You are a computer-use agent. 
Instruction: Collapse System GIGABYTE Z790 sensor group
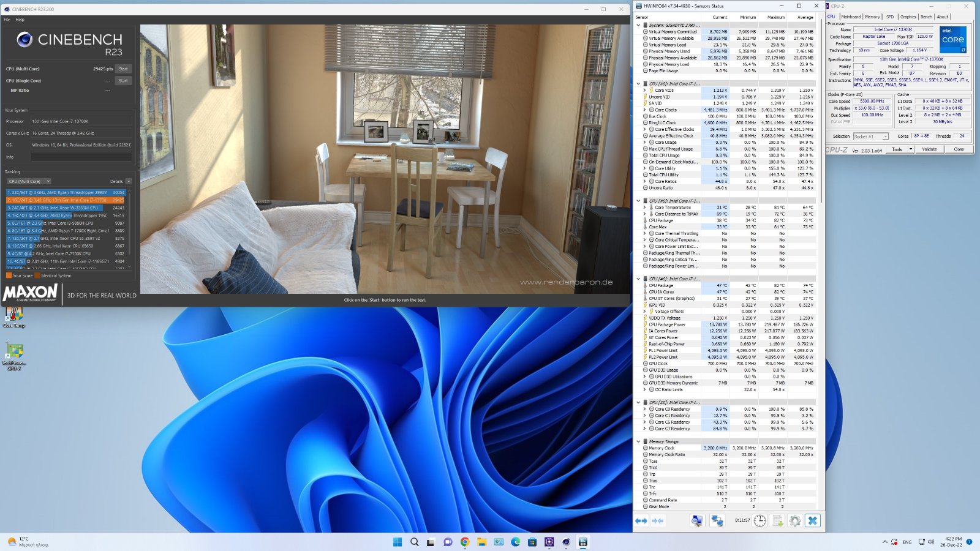click(638, 26)
